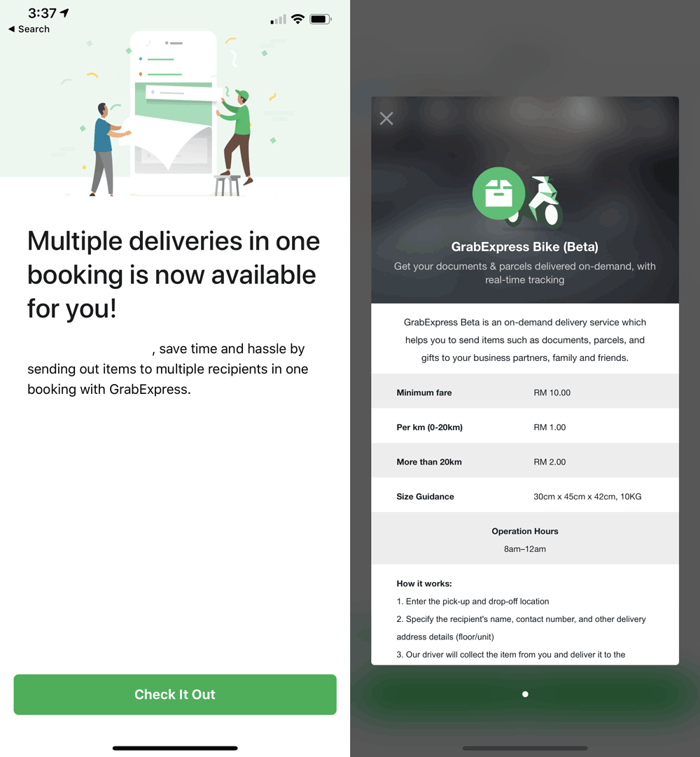Go back to Search in status bar

pos(29,29)
